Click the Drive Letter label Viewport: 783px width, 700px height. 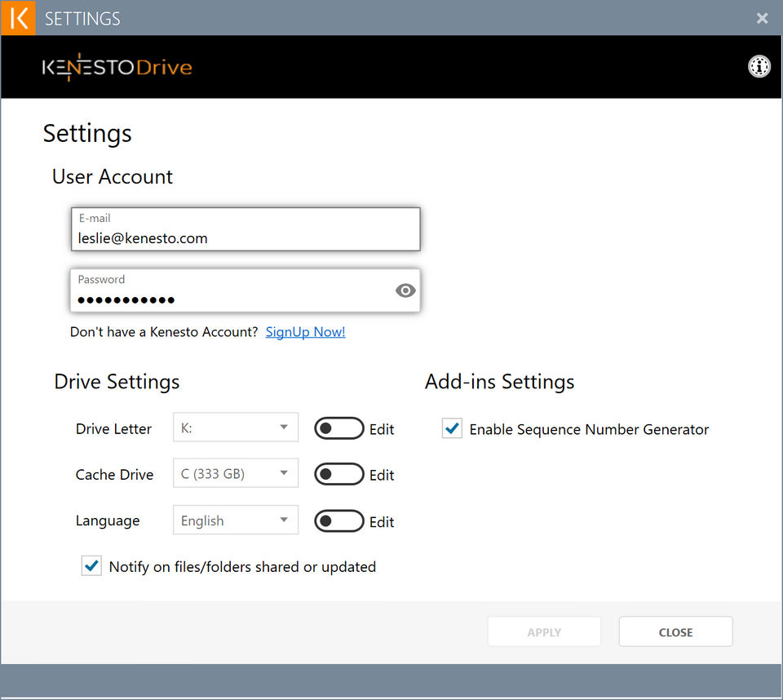click(114, 428)
